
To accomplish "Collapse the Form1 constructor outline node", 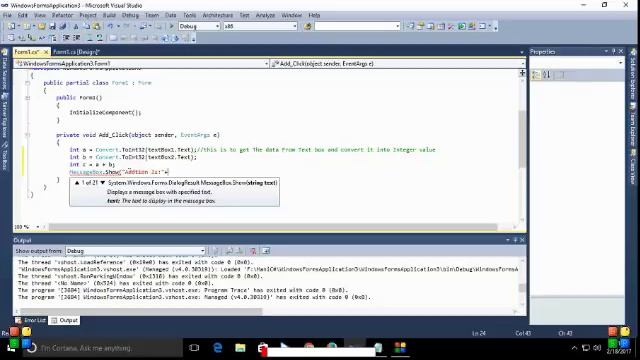I will pyautogui.click(x=27, y=98).
